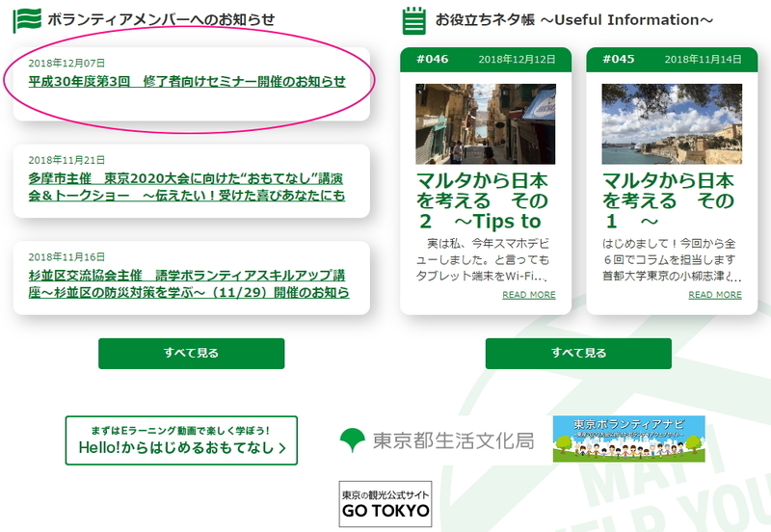771x532 pixels.
Task: Click the excerpt はじめまして!今回から全6回でコラム
Action: (672, 259)
